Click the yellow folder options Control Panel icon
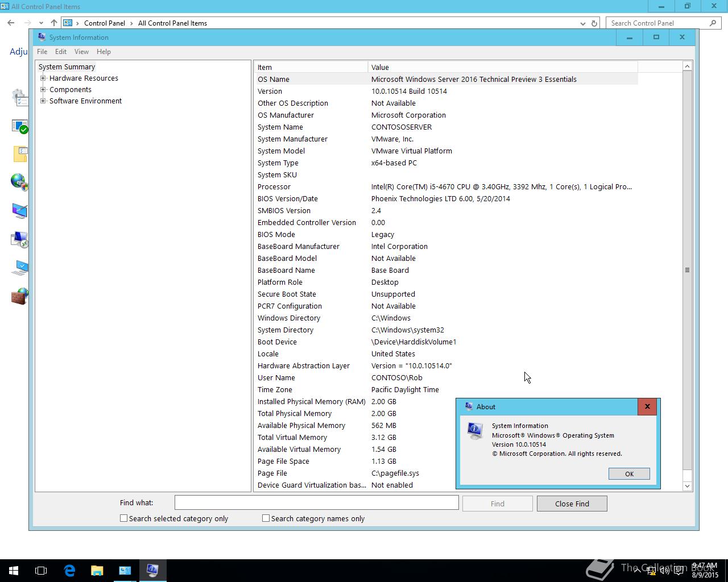728x582 pixels. click(x=20, y=153)
